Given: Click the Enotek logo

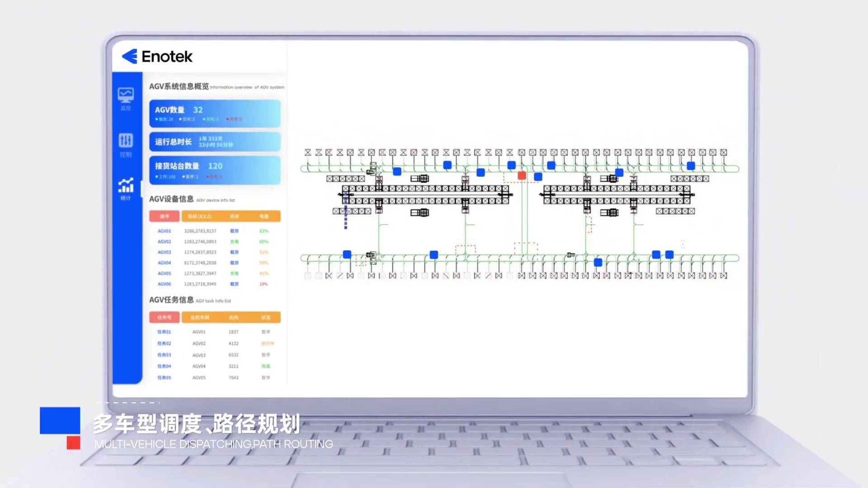Looking at the screenshot, I should coord(157,56).
